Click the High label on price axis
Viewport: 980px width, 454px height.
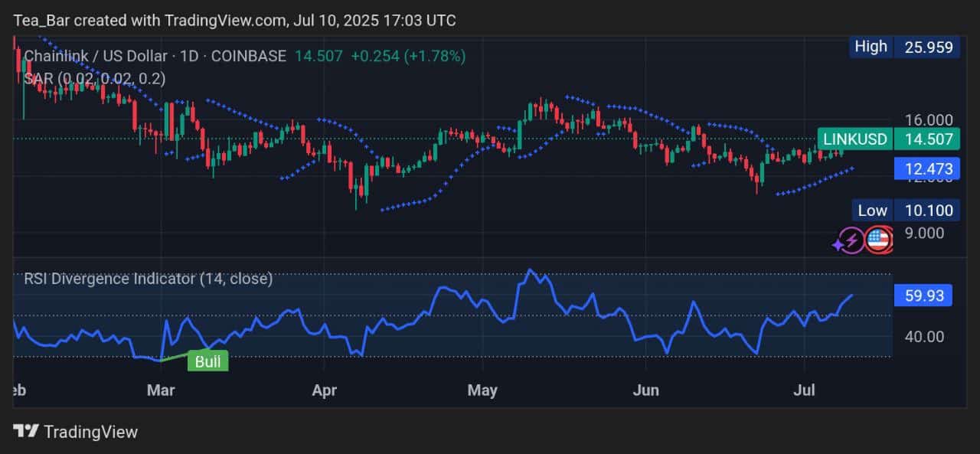pos(871,47)
